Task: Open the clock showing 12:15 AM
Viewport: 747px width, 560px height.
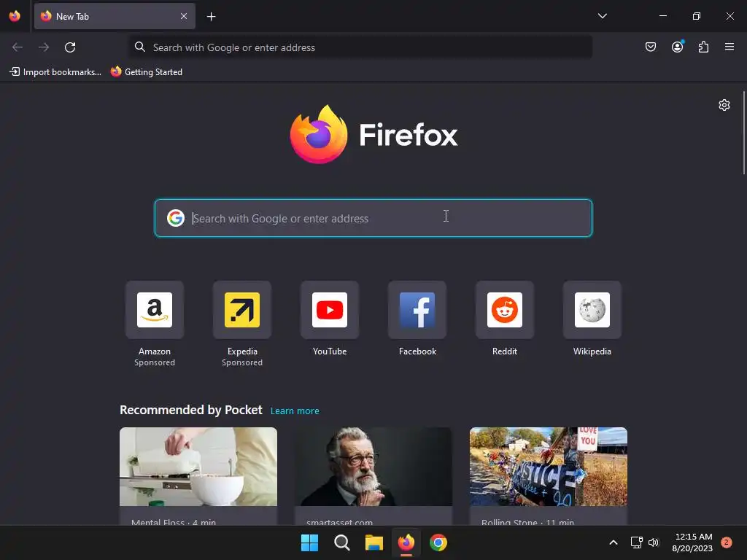Action: coord(692,542)
